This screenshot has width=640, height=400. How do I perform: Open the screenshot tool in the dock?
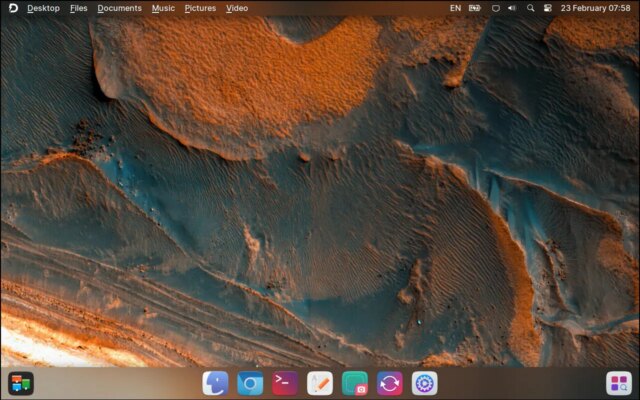pos(355,383)
